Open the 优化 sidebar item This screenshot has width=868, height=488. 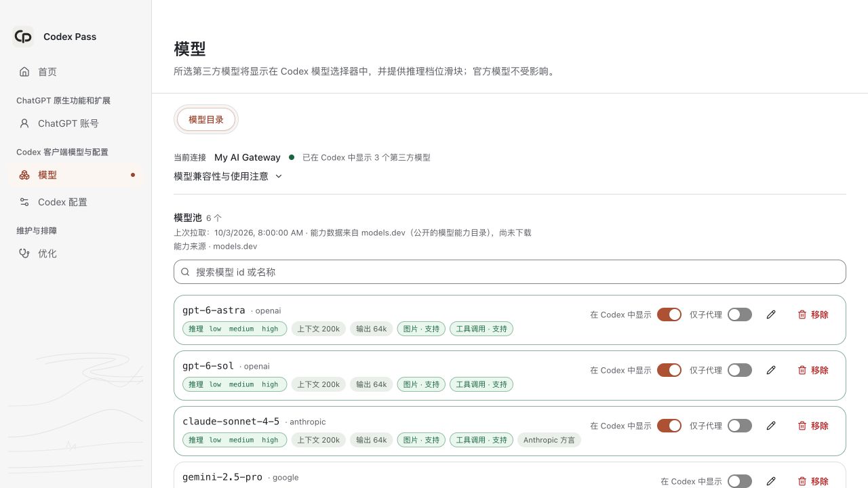point(75,253)
